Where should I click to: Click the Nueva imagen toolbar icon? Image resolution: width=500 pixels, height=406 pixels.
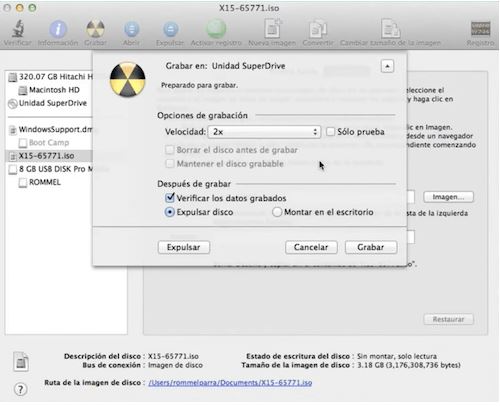click(272, 29)
